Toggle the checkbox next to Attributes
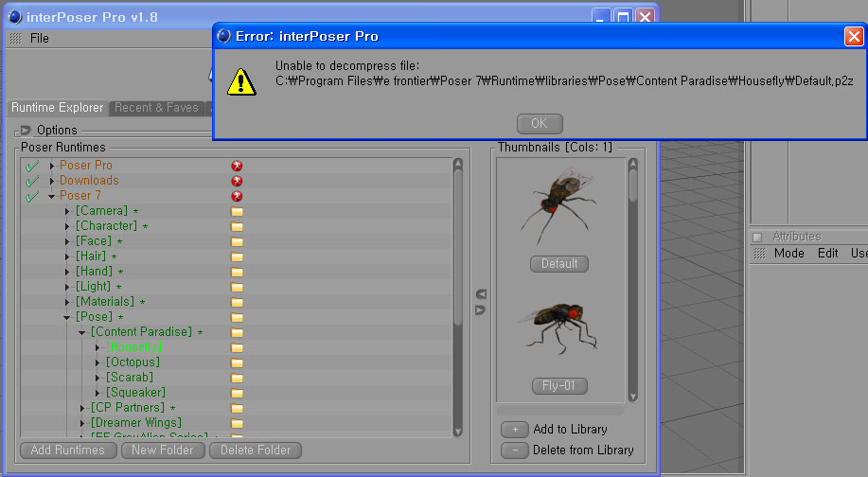 tap(757, 238)
